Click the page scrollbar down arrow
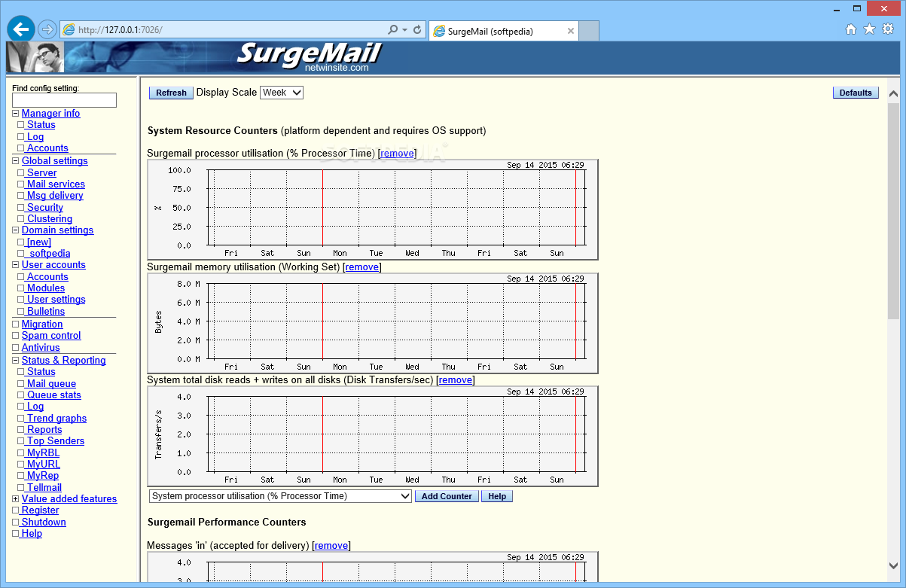 click(x=893, y=565)
